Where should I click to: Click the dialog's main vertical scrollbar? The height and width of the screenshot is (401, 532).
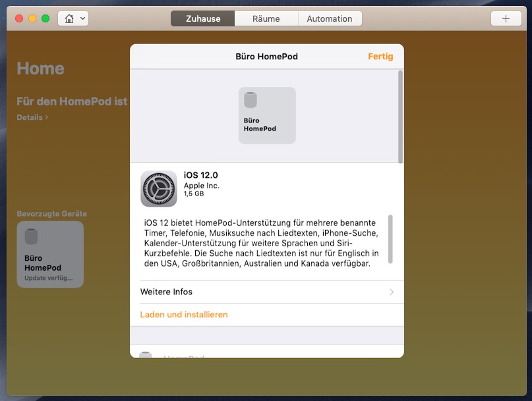coord(400,117)
